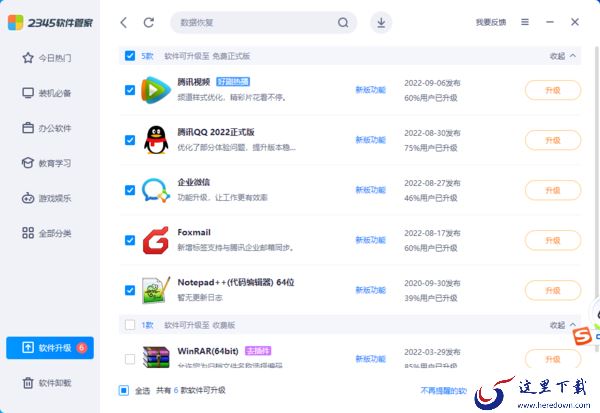Check the WinRAR(64bit) checkbox

(x=130, y=359)
